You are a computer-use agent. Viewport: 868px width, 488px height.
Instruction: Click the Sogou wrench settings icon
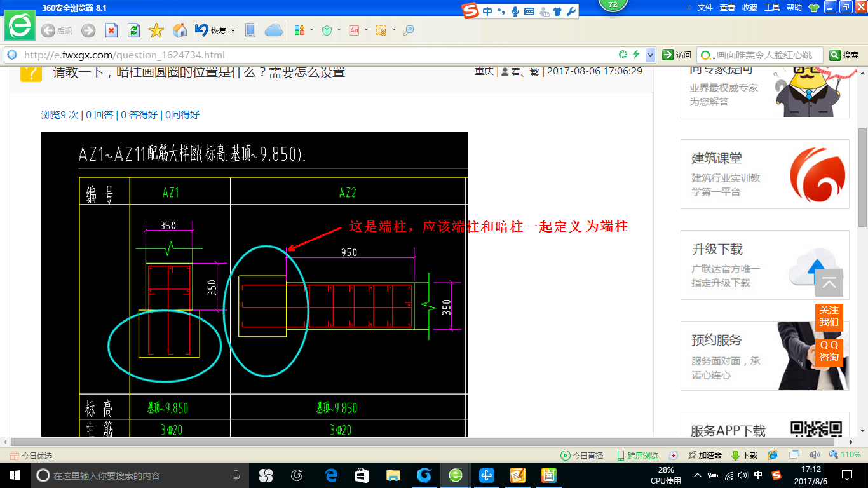coord(571,11)
